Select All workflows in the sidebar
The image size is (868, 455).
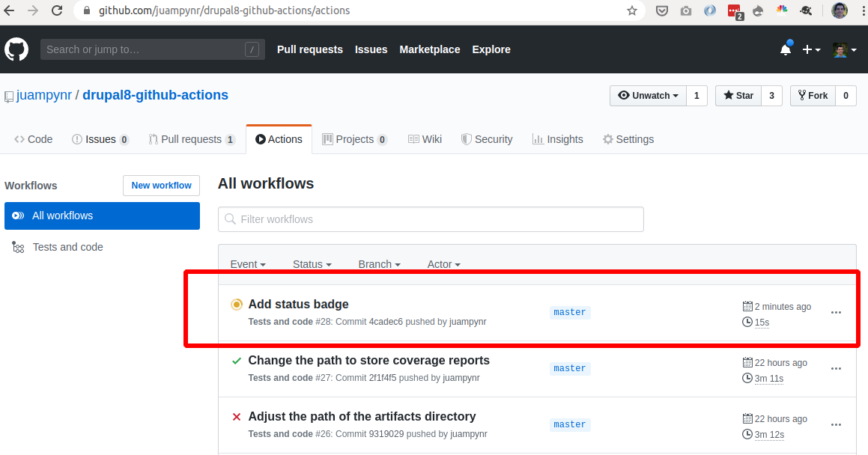102,216
